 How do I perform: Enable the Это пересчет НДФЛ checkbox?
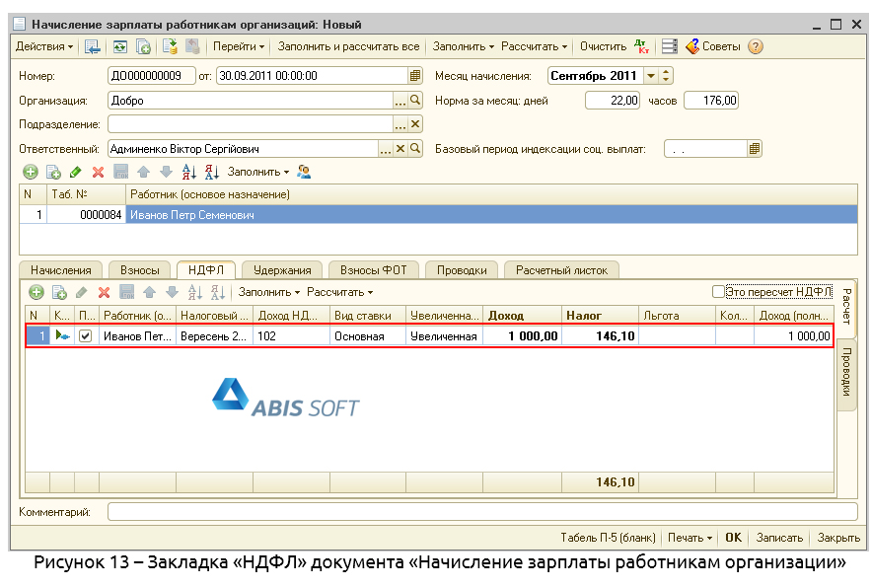(x=718, y=291)
